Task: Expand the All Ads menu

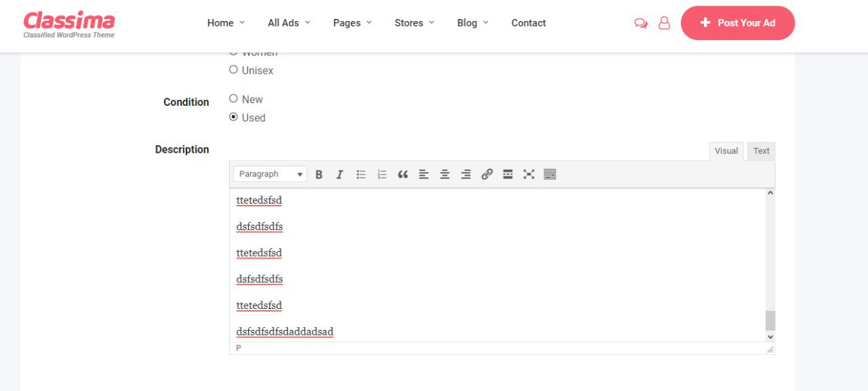Action: click(x=289, y=23)
